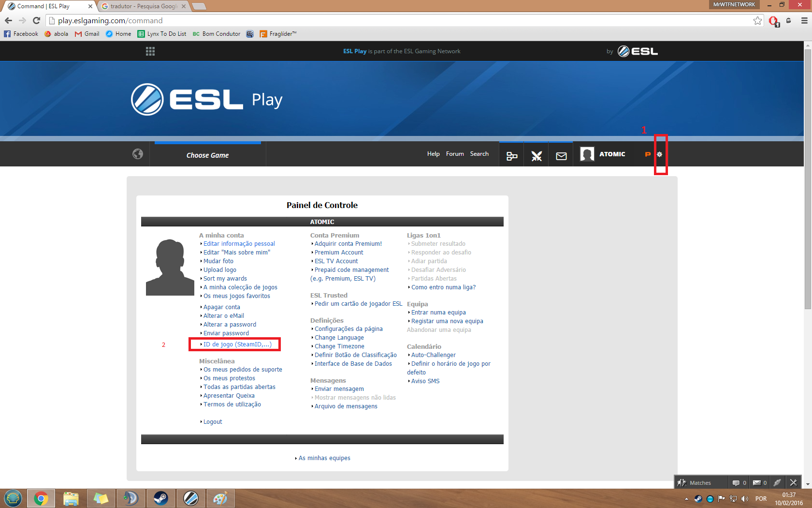Open the crossed swords matches icon
Screen dimensions: 812x508
point(536,156)
